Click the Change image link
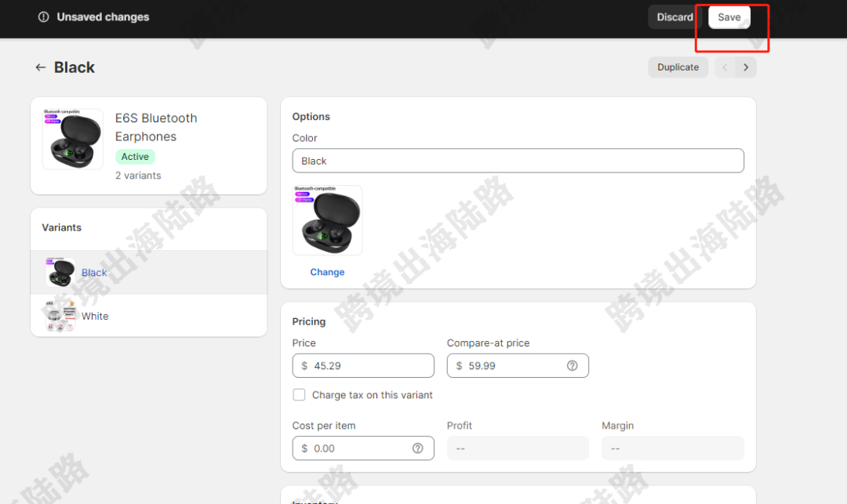847x504 pixels. tap(327, 272)
